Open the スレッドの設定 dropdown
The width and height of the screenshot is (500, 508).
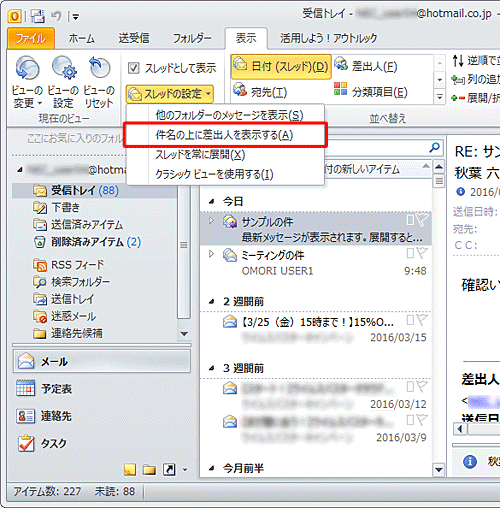coord(170,94)
